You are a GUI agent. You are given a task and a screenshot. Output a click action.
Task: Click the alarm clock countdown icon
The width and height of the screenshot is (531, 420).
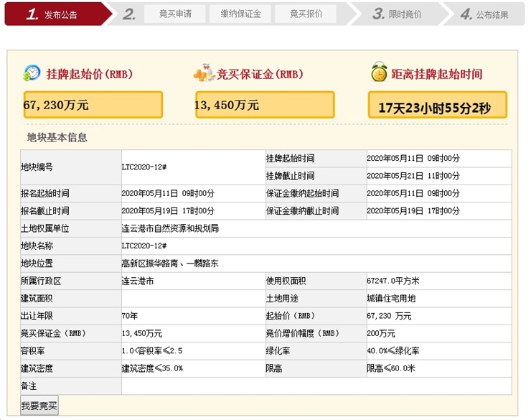pyautogui.click(x=379, y=73)
